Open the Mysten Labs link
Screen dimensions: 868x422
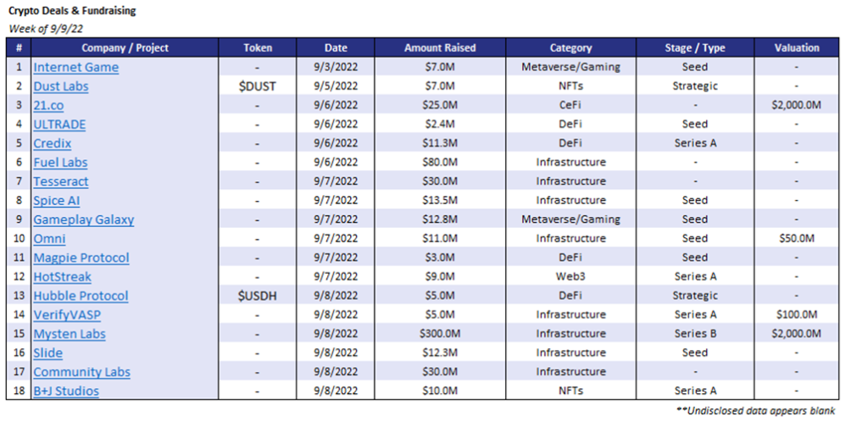tap(70, 334)
